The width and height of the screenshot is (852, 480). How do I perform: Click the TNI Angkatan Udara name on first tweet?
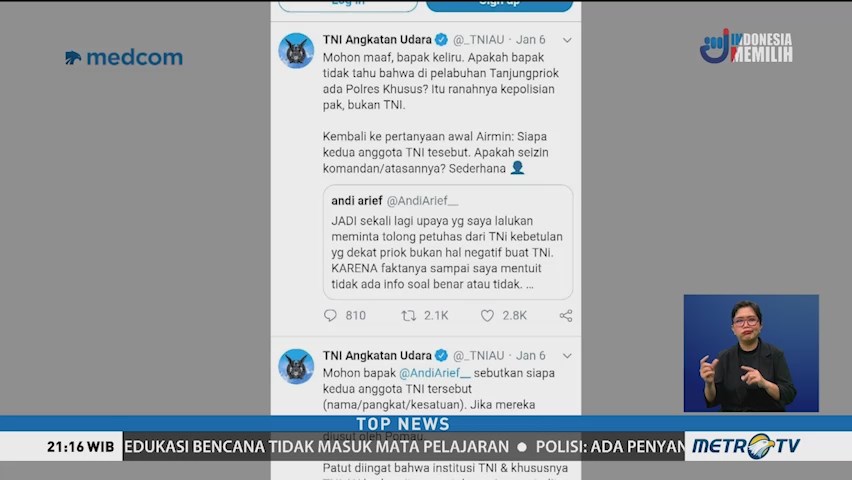[377, 40]
